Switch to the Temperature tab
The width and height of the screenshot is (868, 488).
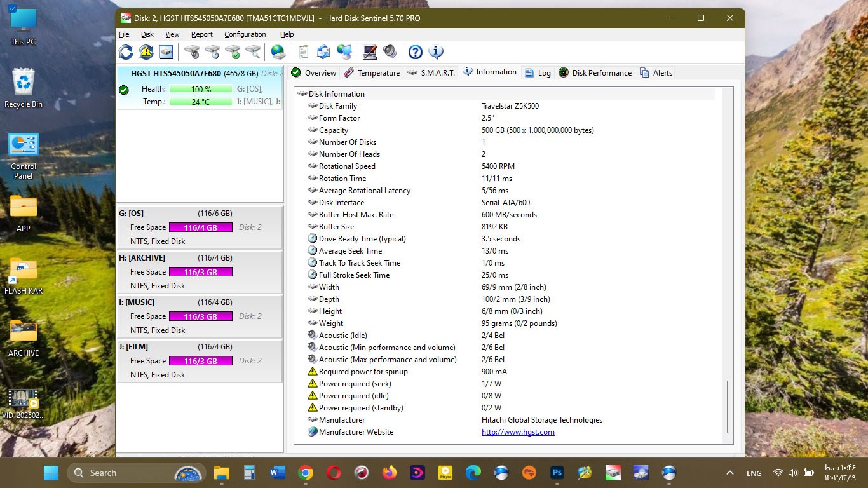(372, 73)
